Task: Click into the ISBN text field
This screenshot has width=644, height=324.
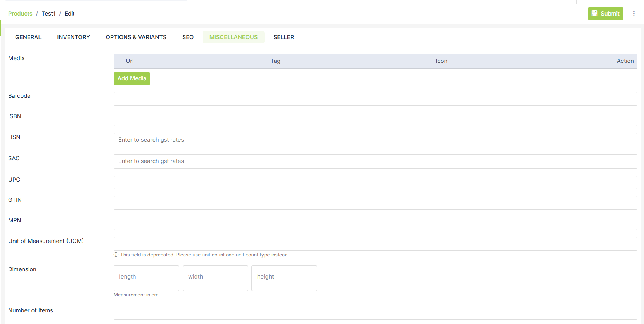Action: click(375, 119)
